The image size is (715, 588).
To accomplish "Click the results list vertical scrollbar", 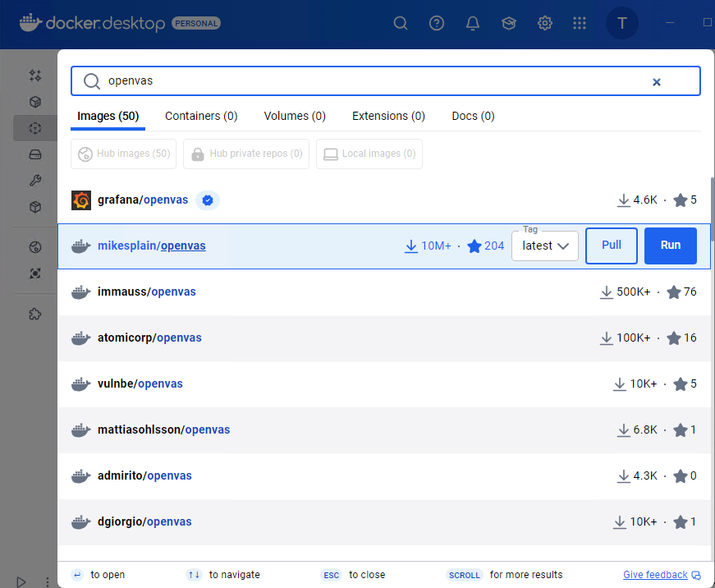I will tap(713, 210).
